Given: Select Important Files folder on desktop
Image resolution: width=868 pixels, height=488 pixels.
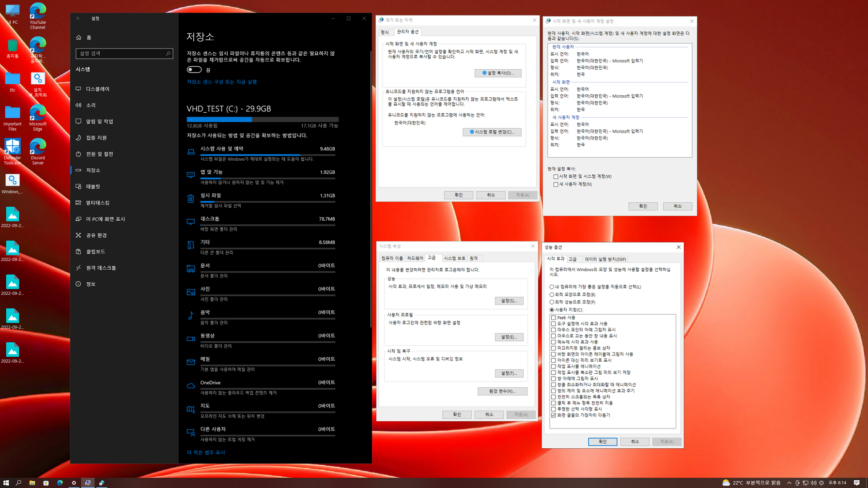Looking at the screenshot, I should click(x=12, y=119).
